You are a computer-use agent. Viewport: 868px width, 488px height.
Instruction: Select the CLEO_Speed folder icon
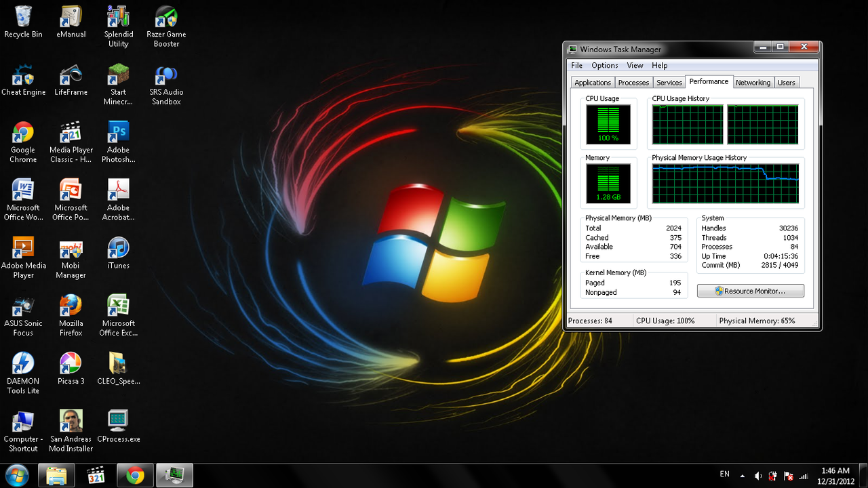click(118, 369)
